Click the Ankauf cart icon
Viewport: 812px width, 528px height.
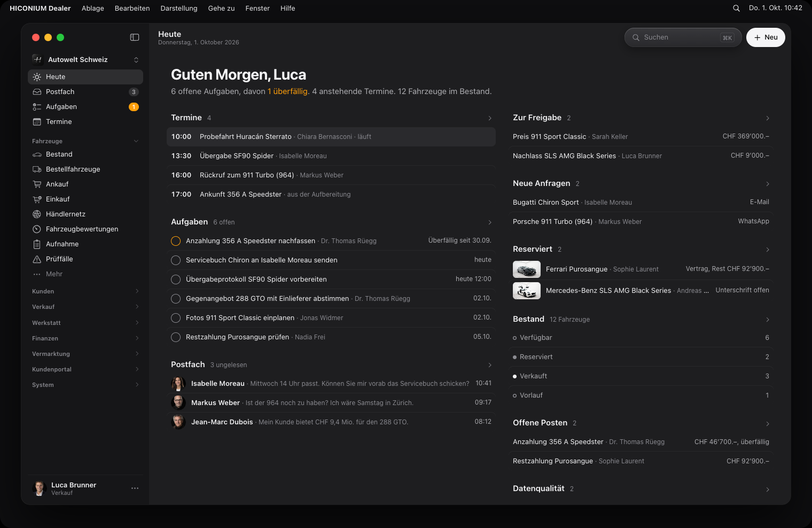point(37,184)
